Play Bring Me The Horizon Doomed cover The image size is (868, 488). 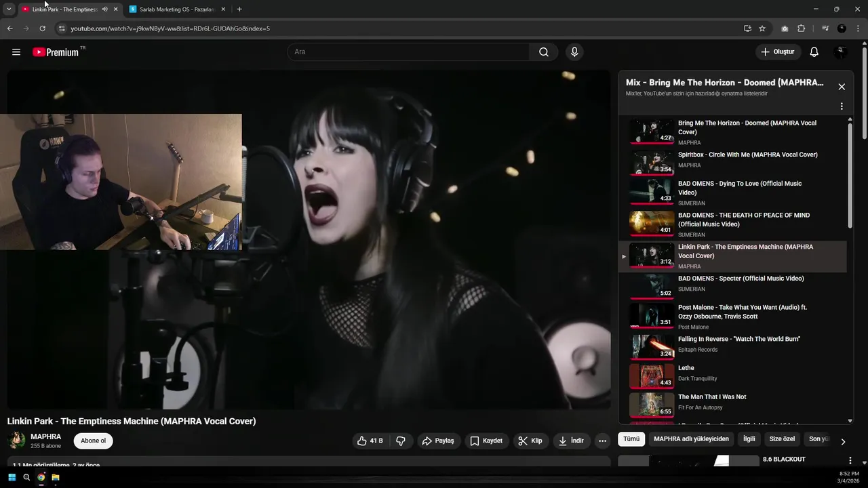pos(732,132)
